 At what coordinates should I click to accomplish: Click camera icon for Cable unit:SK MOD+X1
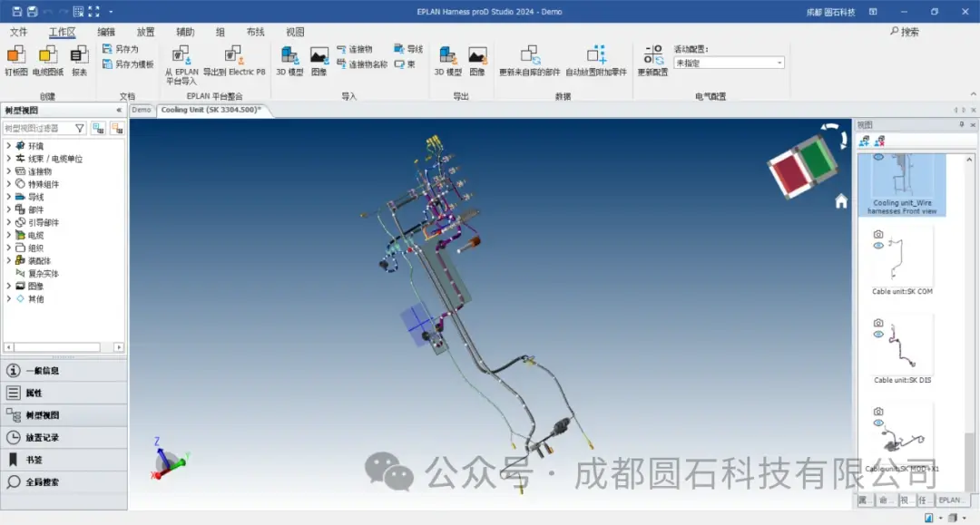(878, 412)
